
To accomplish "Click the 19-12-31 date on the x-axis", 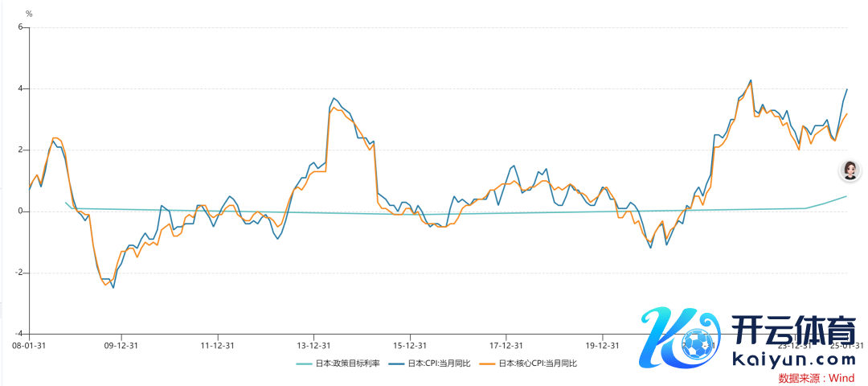I will (603, 345).
